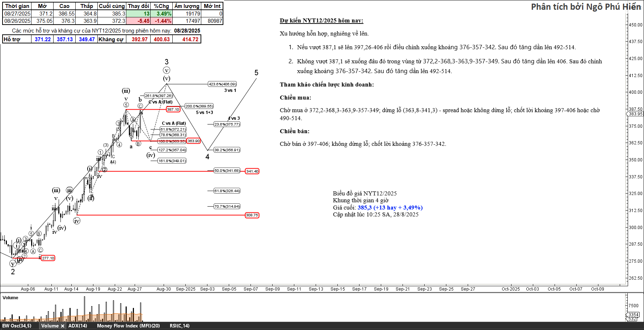Select the resistance value 414.72 cell

190,39
